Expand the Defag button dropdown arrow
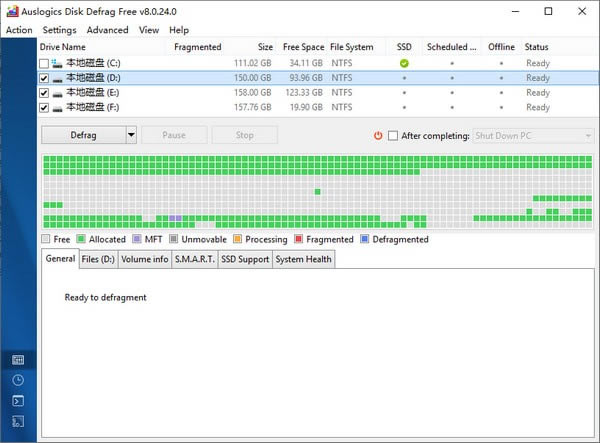The height and width of the screenshot is (443, 600). pos(131,135)
